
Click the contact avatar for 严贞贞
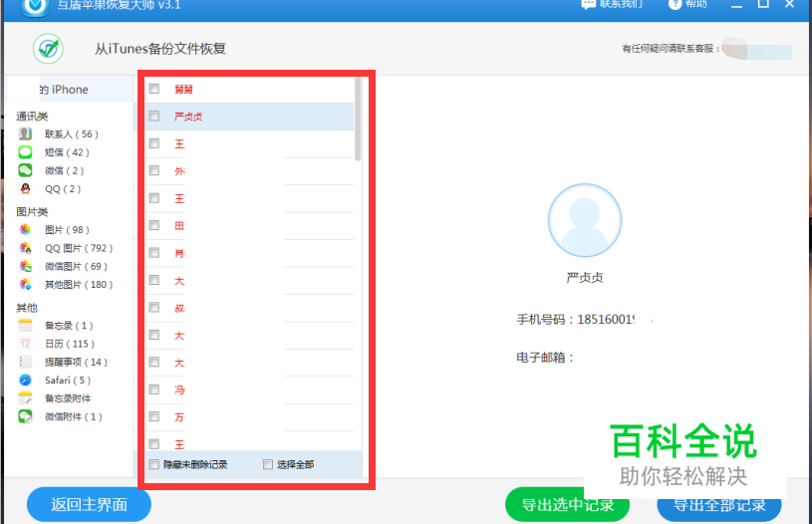pyautogui.click(x=585, y=220)
